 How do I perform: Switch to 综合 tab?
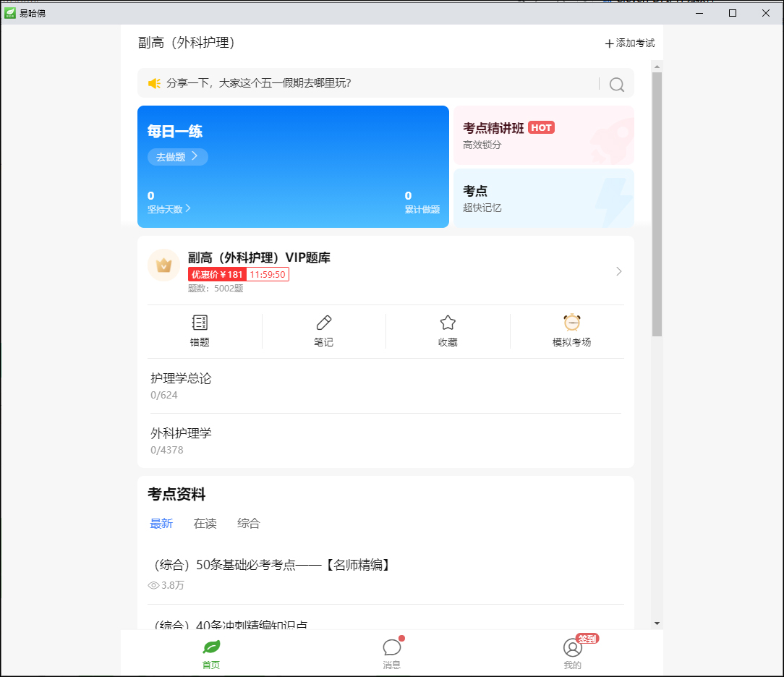[249, 524]
